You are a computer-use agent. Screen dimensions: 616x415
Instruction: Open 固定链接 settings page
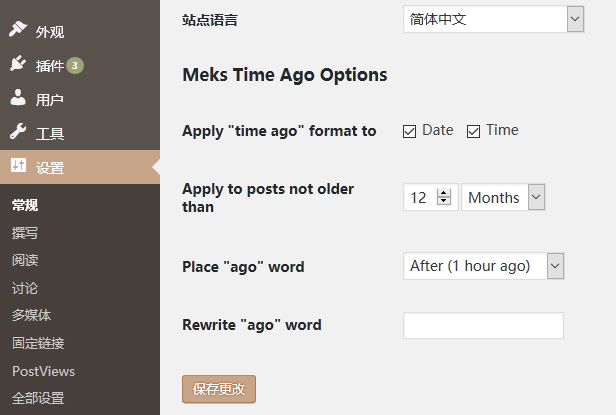coord(38,343)
